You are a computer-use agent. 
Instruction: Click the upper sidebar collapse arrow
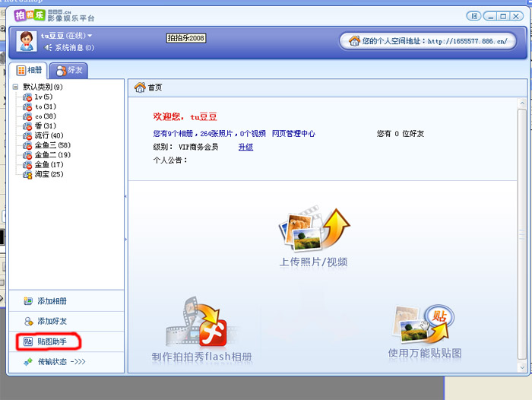(x=126, y=196)
